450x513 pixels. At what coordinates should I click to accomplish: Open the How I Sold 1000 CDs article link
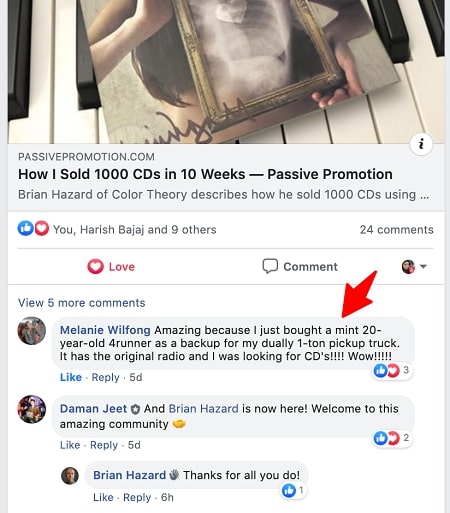coord(205,174)
